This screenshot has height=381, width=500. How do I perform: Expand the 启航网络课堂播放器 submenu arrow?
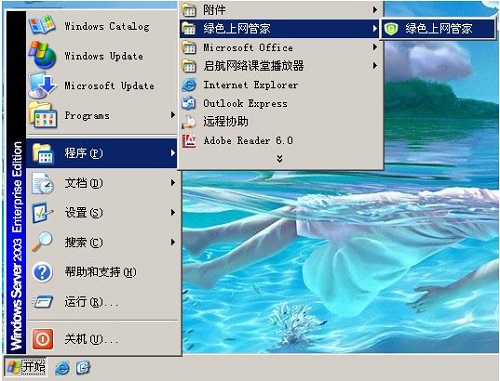point(375,66)
